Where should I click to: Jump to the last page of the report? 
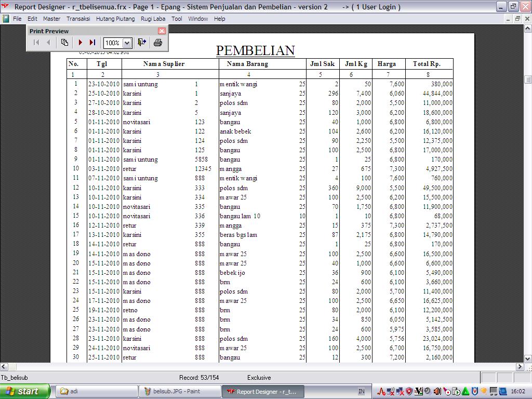[x=92, y=43]
